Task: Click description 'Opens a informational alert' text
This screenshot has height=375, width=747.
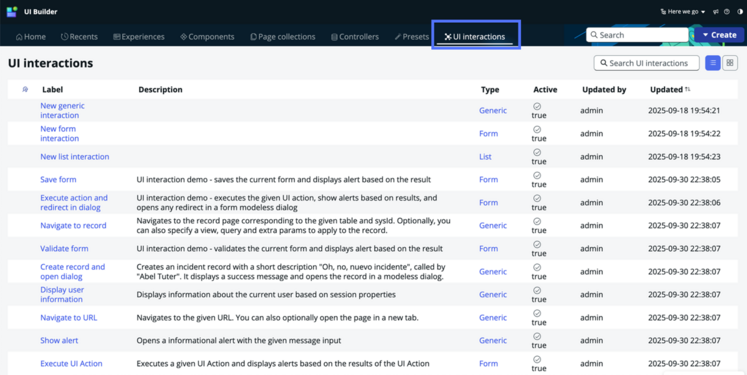Action: point(239,340)
